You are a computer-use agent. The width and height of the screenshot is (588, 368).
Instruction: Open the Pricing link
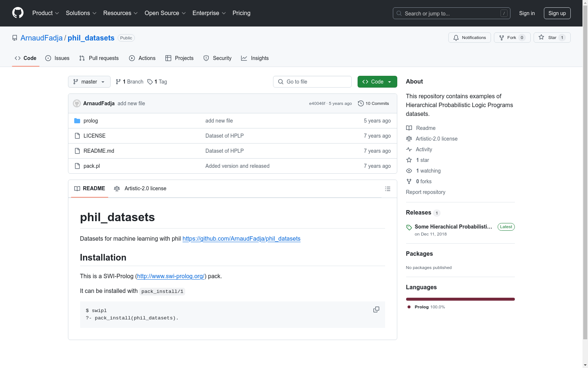point(241,13)
